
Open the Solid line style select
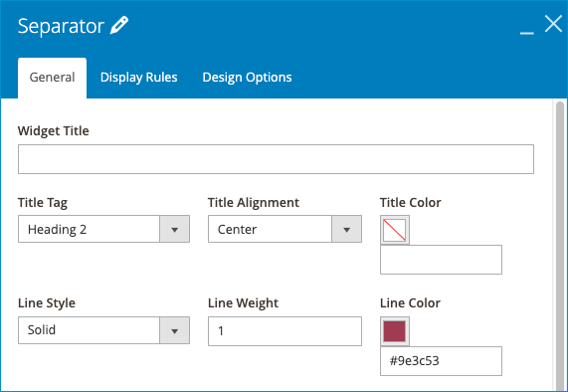point(103,330)
